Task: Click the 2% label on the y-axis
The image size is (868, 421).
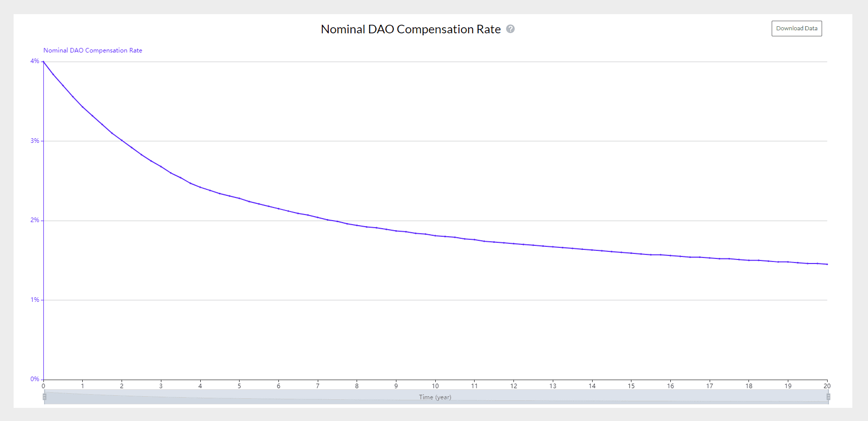Action: 34,220
